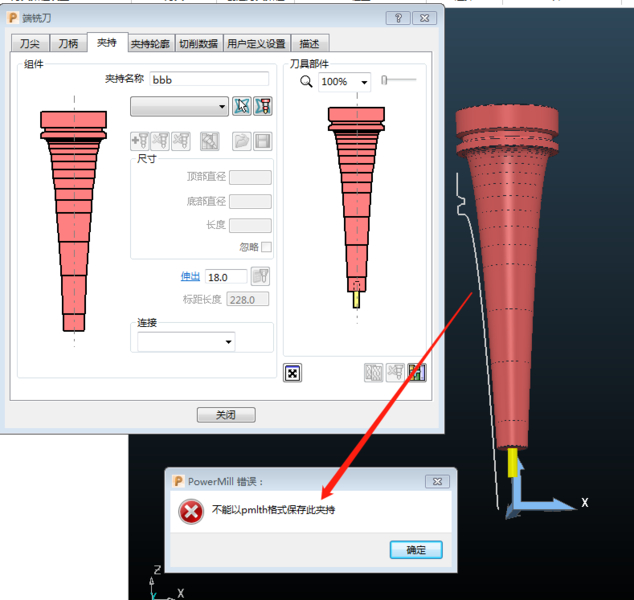Click the greyed tool assembly hatch icon
Image resolution: width=634 pixels, height=600 pixels.
point(373,372)
